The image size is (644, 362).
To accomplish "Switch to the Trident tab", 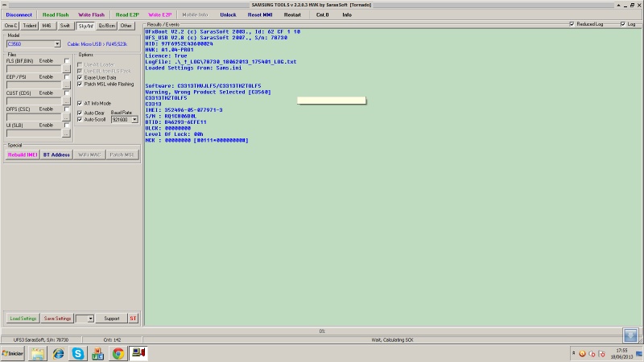I will [x=30, y=26].
